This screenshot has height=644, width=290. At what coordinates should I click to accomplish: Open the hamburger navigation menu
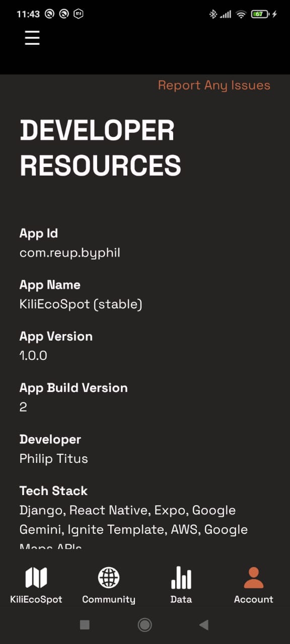(32, 38)
